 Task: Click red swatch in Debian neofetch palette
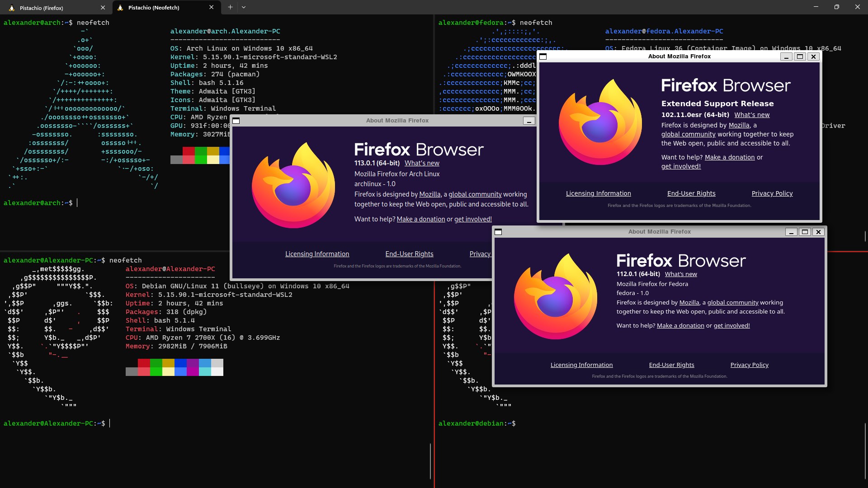[144, 363]
